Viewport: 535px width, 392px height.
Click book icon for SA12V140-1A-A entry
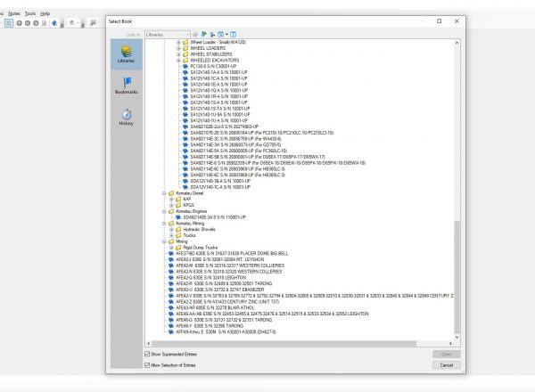185,72
